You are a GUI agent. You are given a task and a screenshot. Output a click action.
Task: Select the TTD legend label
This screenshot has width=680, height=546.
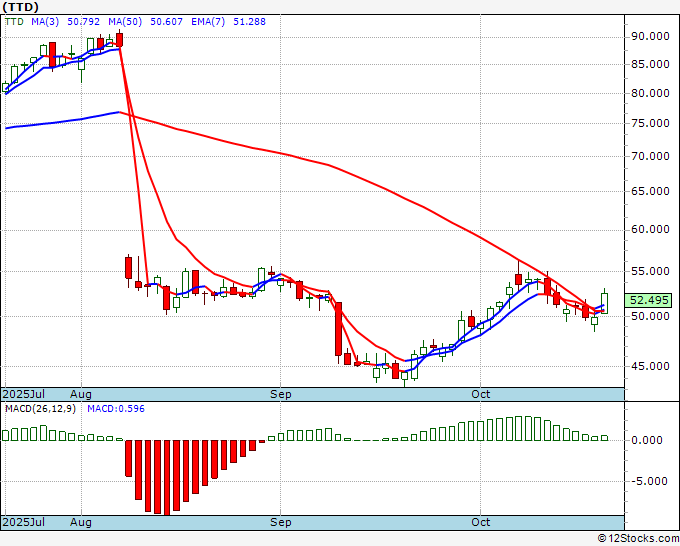pyautogui.click(x=14, y=22)
